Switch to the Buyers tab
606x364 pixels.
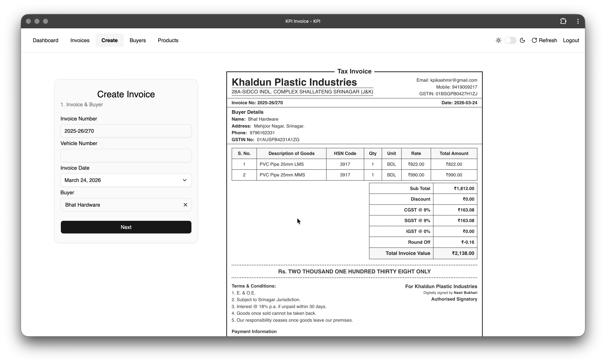[137, 40]
